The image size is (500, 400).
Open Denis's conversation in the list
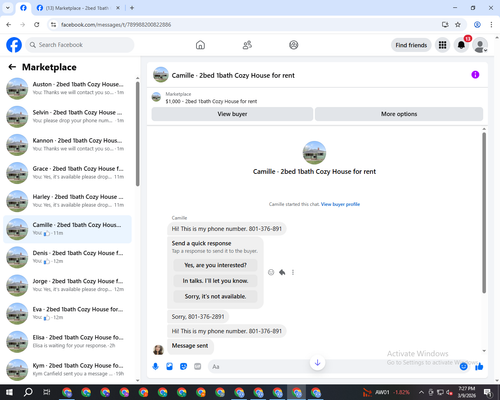click(67, 257)
